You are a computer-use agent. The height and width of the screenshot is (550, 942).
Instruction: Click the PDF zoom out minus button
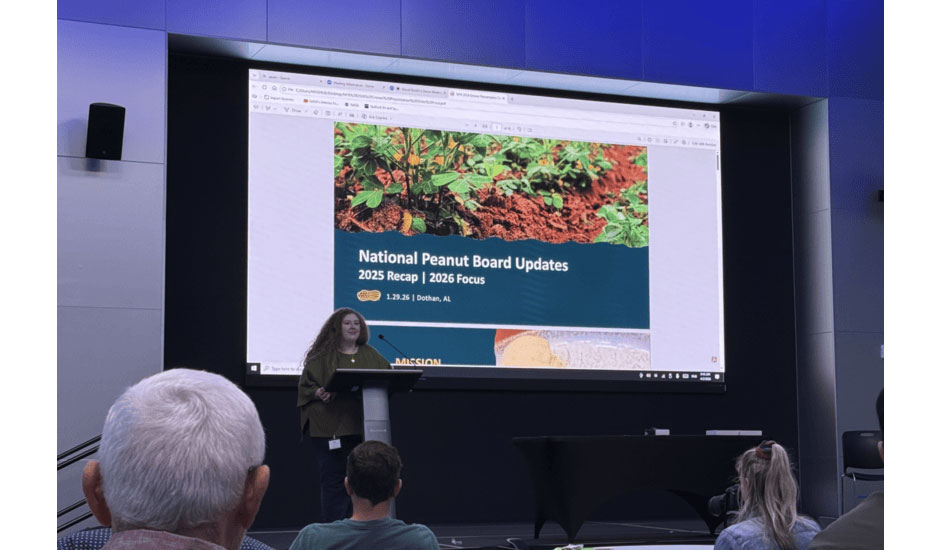coord(467,125)
